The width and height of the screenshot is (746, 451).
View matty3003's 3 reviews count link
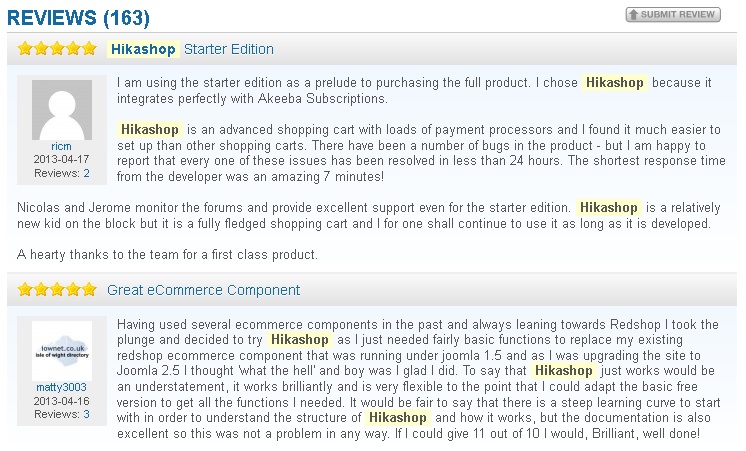[86, 414]
